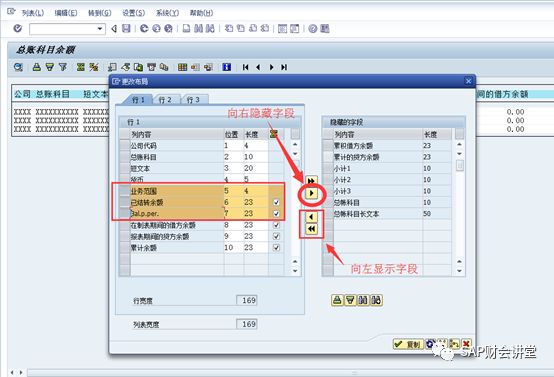Click the Subtotals icon in the list toolbar
This screenshot has width=554, height=377.
click(x=93, y=67)
